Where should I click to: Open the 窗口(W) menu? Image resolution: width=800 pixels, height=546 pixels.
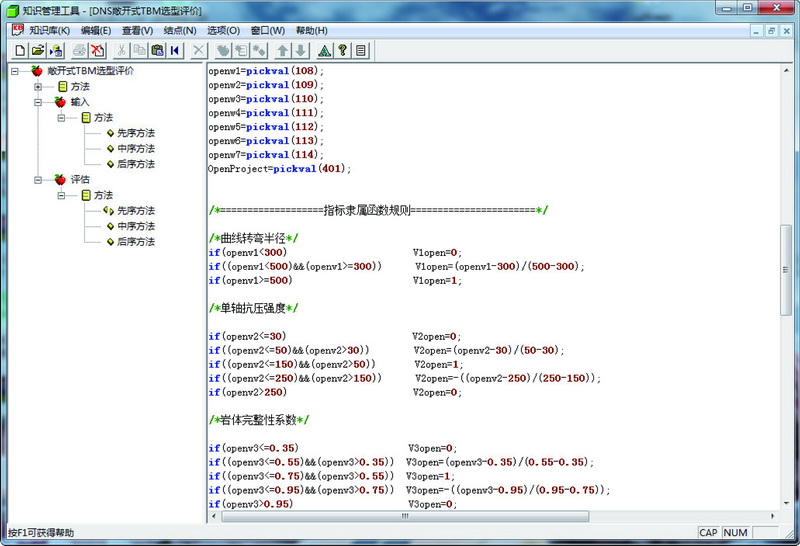[268, 31]
